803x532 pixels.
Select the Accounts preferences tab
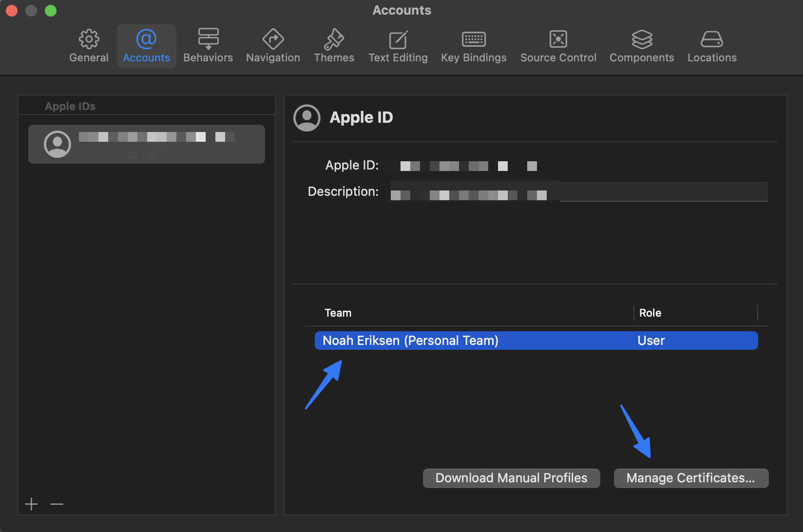(x=146, y=46)
